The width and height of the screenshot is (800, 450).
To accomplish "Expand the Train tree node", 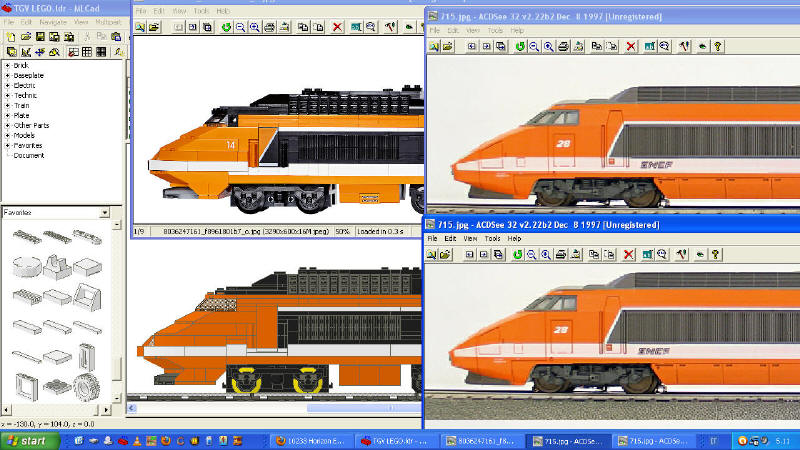I will pyautogui.click(x=7, y=106).
